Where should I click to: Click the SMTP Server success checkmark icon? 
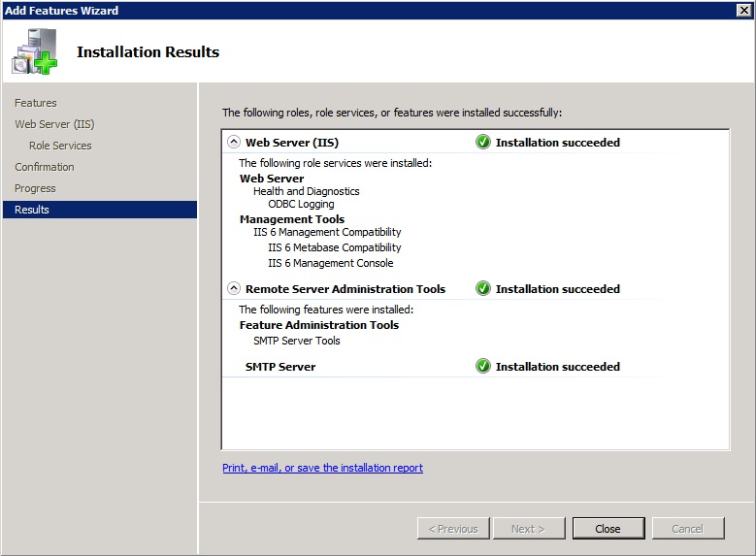point(483,366)
